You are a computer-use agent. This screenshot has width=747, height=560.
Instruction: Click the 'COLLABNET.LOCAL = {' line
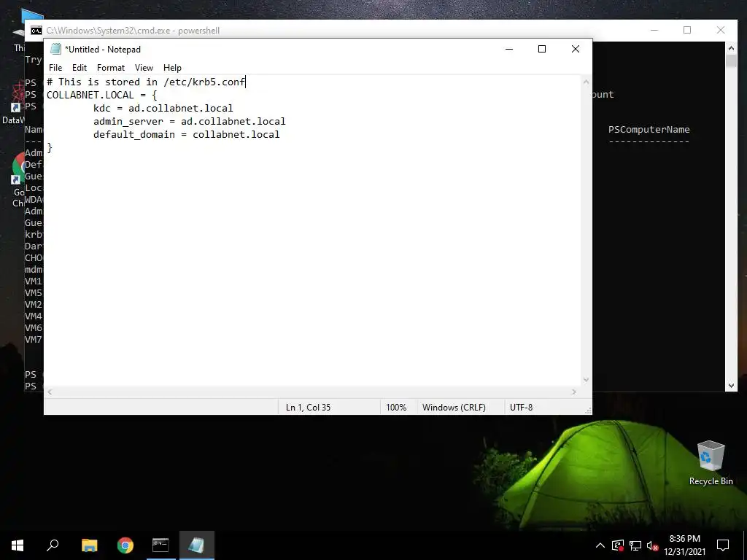coord(101,95)
